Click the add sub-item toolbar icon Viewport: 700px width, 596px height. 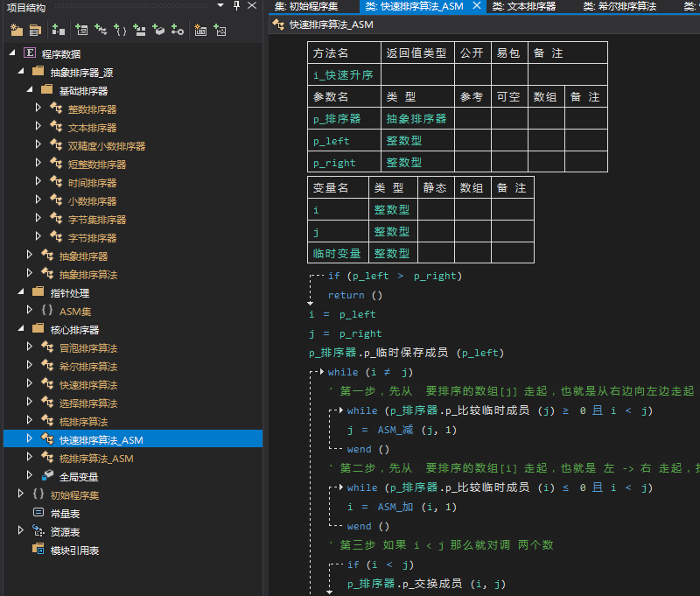[59, 31]
